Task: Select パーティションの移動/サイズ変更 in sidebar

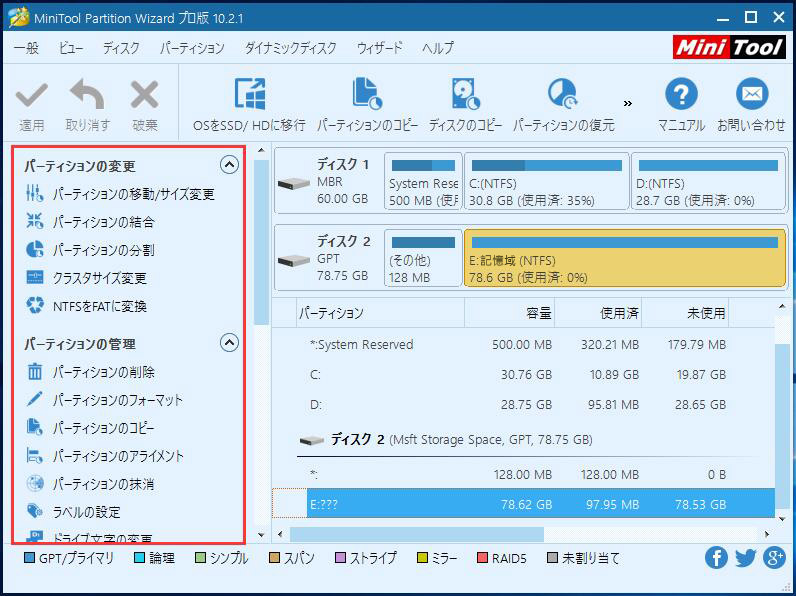Action: click(x=120, y=194)
